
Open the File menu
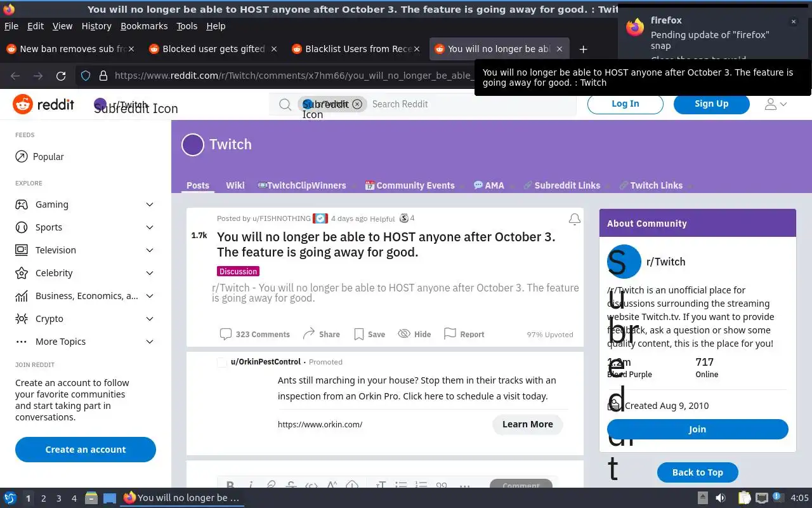(x=11, y=26)
